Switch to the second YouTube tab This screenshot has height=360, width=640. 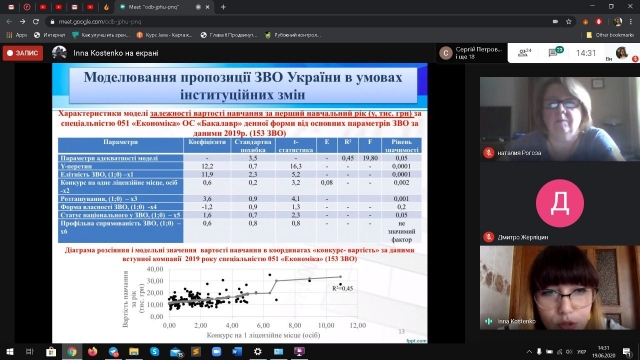tap(59, 7)
